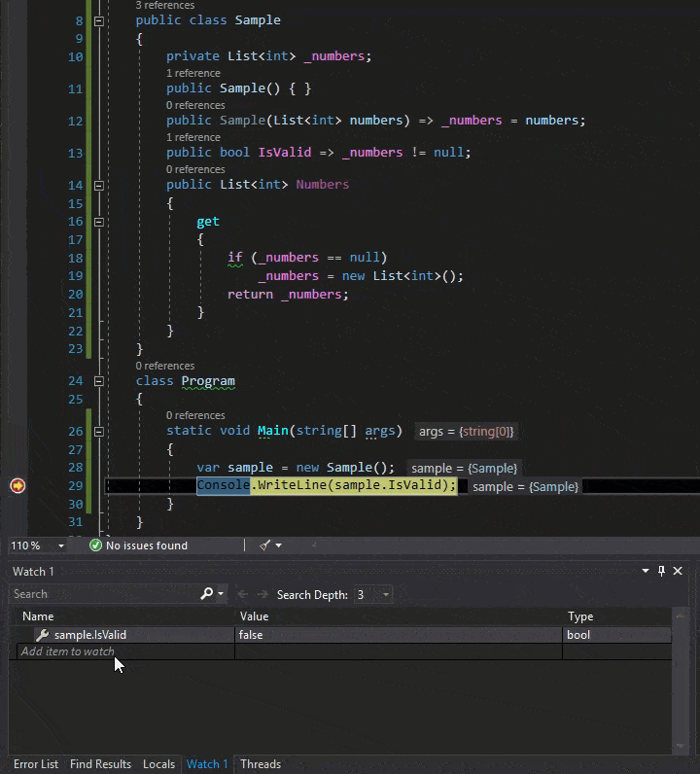The image size is (700, 774).
Task: Click the false value cell
Action: (x=399, y=635)
